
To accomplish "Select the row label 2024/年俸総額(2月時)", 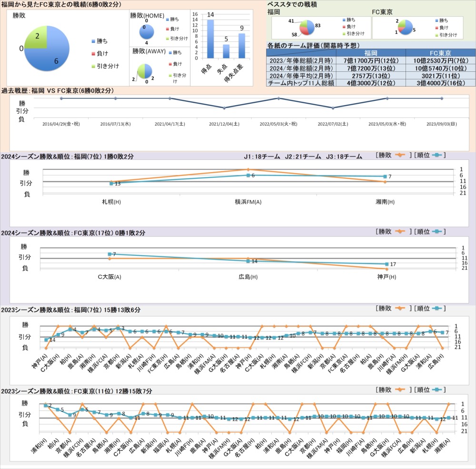I will point(301,68).
